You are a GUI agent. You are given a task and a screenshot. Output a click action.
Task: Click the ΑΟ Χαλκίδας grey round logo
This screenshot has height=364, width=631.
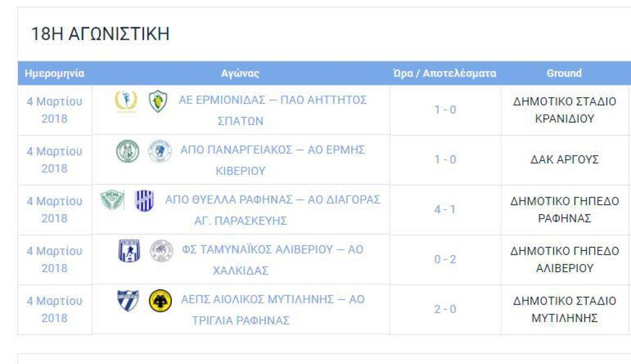pos(162,250)
